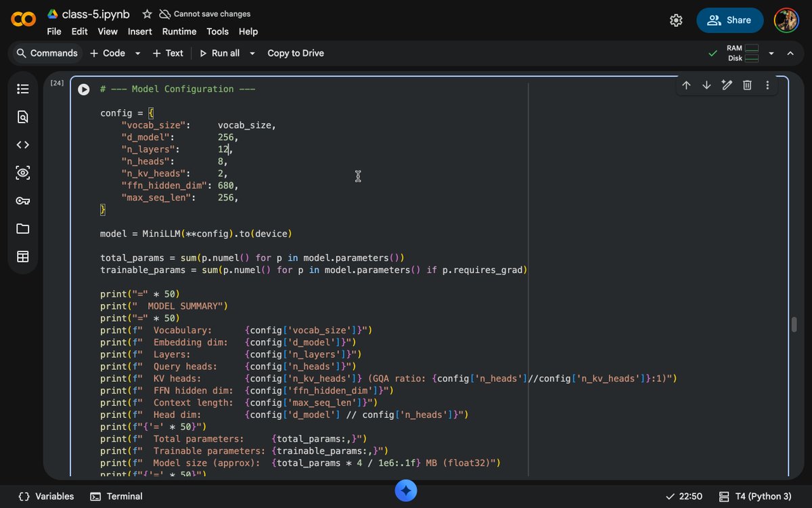The height and width of the screenshot is (508, 812).
Task: Open the File menu
Action: coord(54,31)
